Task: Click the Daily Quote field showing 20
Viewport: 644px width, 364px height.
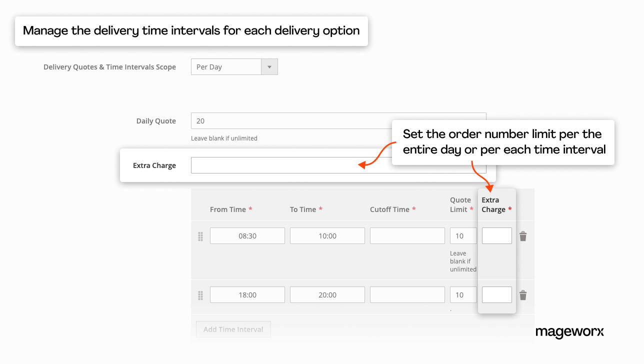Action: [300, 120]
